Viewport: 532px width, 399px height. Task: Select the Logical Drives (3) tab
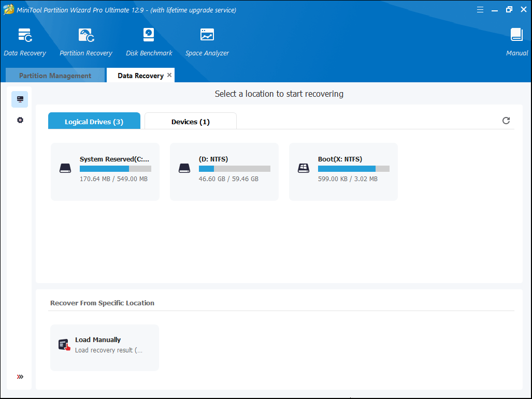pyautogui.click(x=94, y=122)
